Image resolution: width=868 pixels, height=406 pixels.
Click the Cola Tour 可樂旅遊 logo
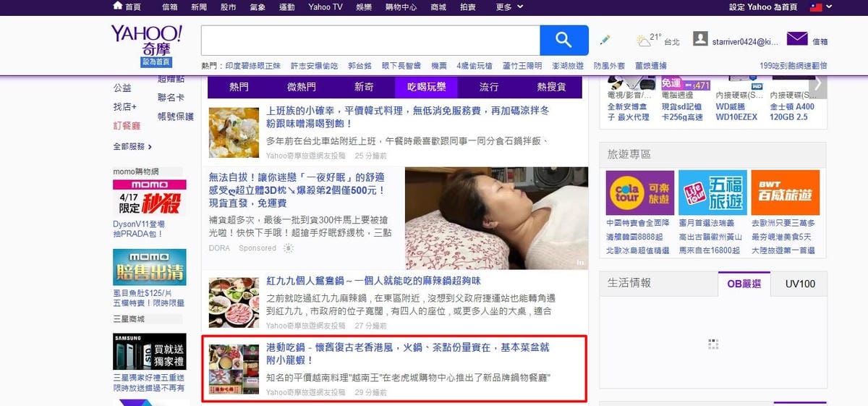coord(640,193)
